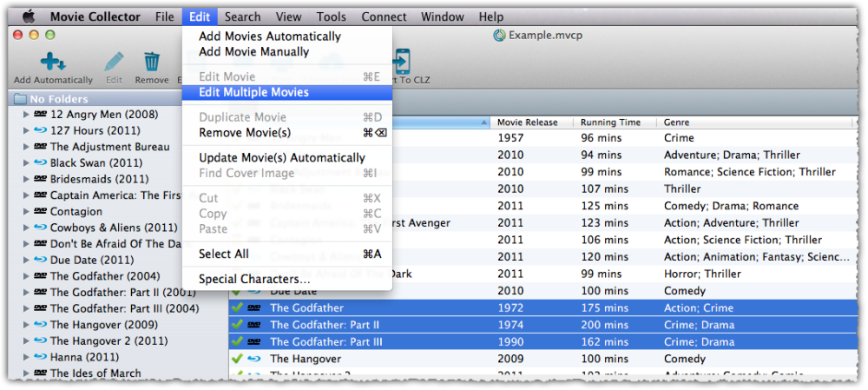Expand The Adjustment Bureau tree item
The image size is (868, 390).
coord(26,147)
